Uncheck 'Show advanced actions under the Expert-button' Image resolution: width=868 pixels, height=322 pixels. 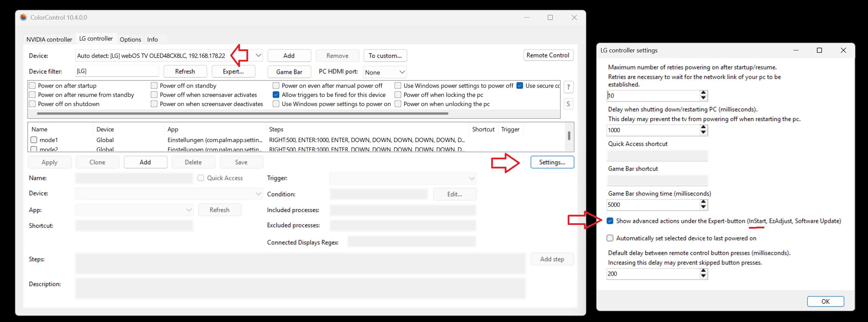(610, 221)
